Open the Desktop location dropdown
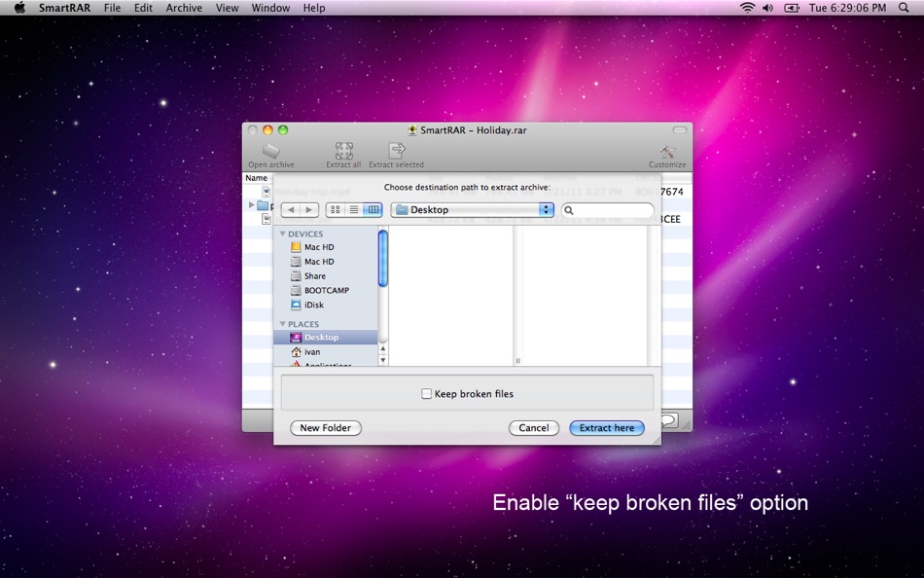This screenshot has height=578, width=924. point(472,210)
